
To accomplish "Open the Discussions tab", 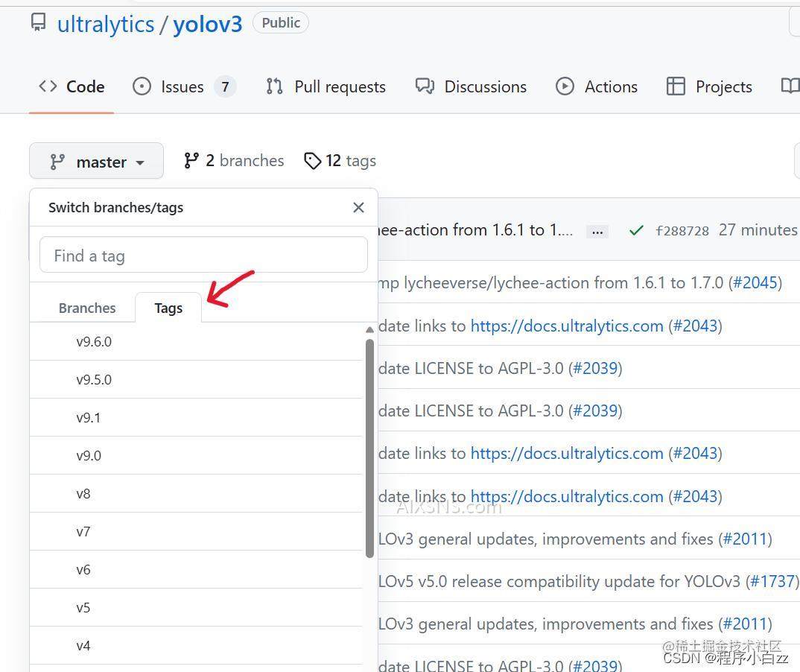I will tap(471, 86).
